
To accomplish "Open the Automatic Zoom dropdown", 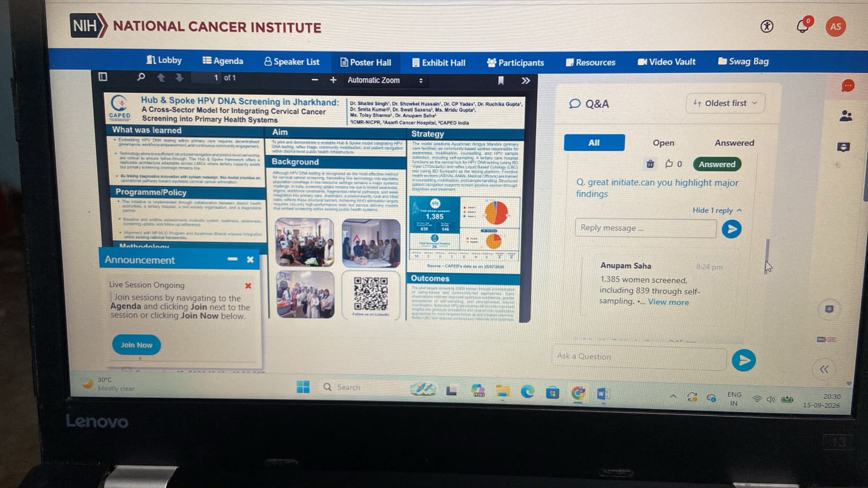I will point(385,80).
